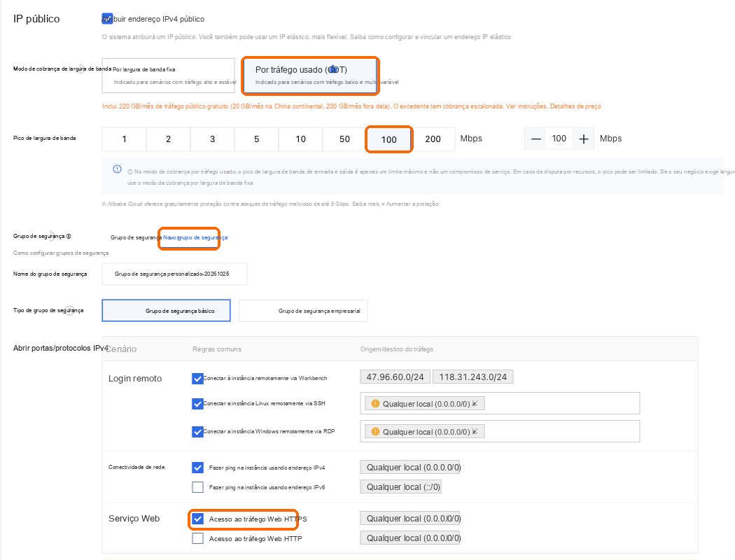Click Qualquer local (0.0.0.0/0) in HTTPS row
Viewport: 735px width, 560px height.
410,518
